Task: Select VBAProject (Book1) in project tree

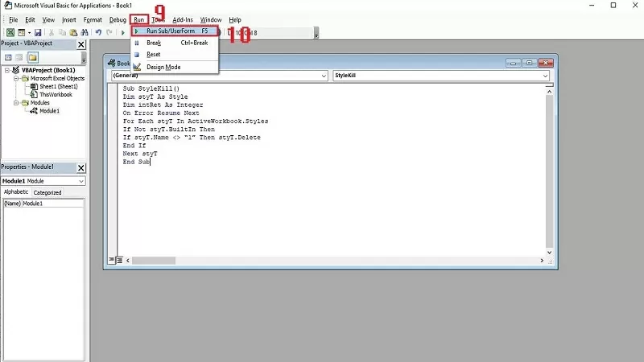Action: (48, 70)
